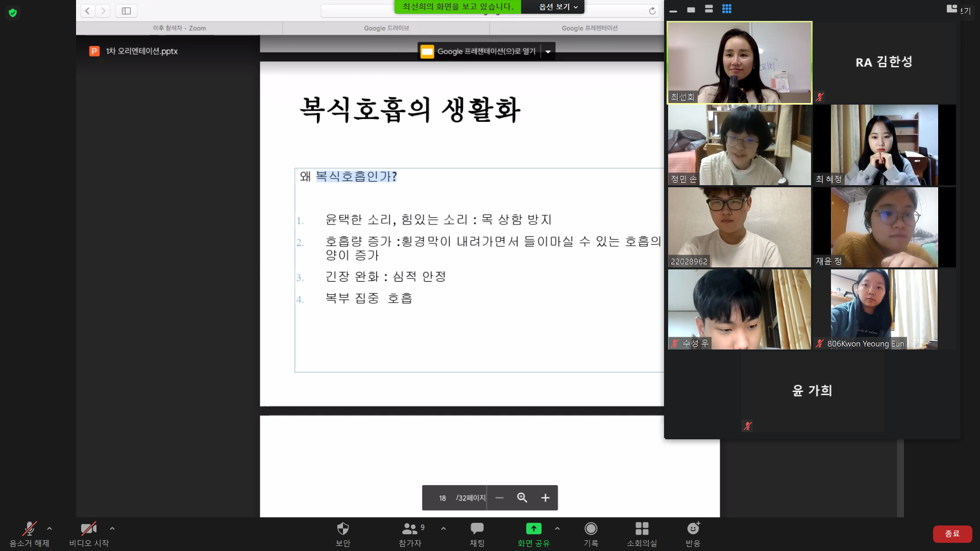Open the Chat (채팅) bubble icon
980x551 pixels.
click(x=477, y=529)
